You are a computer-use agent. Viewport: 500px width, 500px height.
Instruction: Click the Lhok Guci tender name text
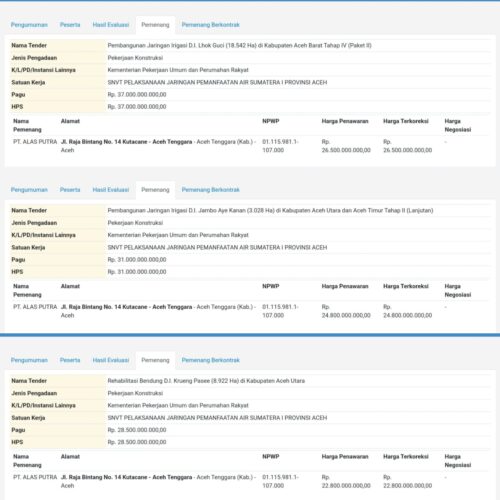pos(239,45)
